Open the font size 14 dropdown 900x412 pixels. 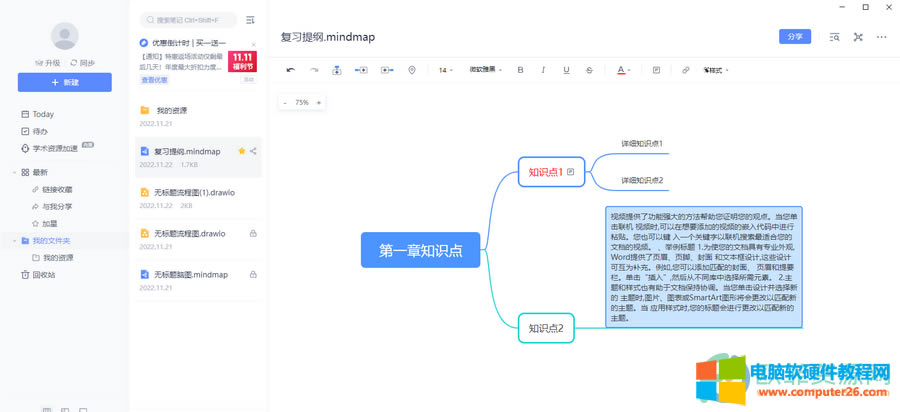click(x=446, y=70)
